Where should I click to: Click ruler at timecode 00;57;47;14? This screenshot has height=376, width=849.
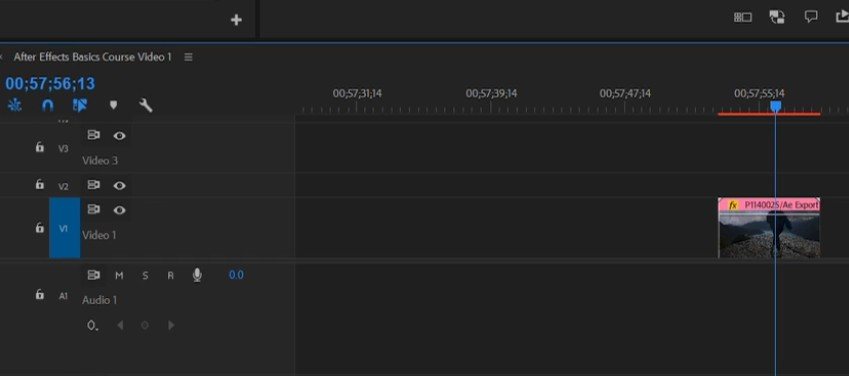click(x=625, y=94)
